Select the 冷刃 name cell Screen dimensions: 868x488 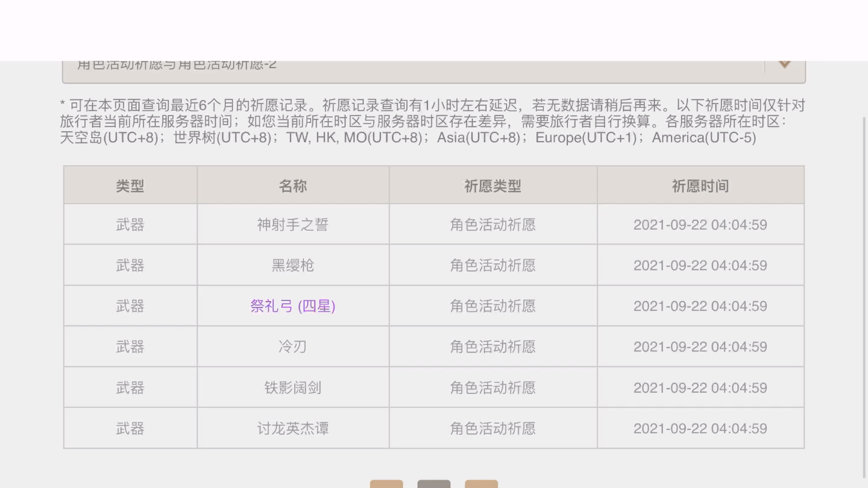tap(293, 346)
